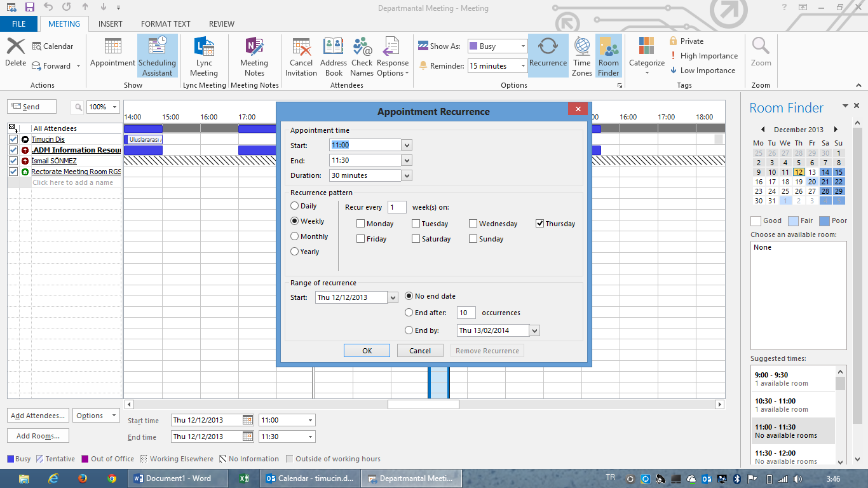This screenshot has height=488, width=868.
Task: Open Meeting Notes in OneNote
Action: coord(254,56)
